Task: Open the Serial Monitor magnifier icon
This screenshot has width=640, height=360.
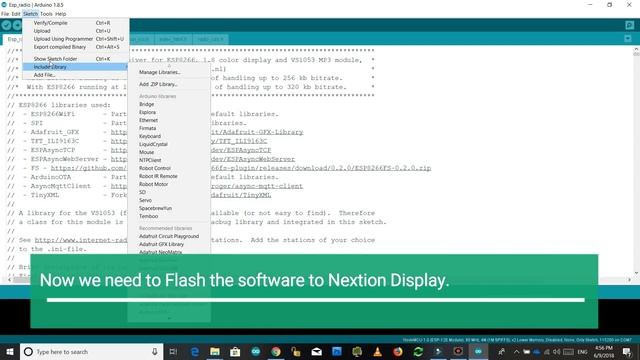Action: (629, 25)
